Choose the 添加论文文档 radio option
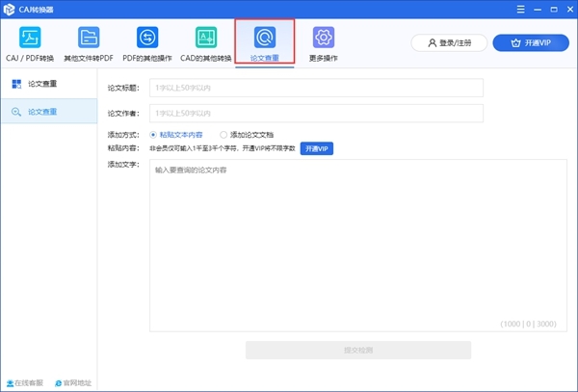The image size is (578, 392). 224,135
